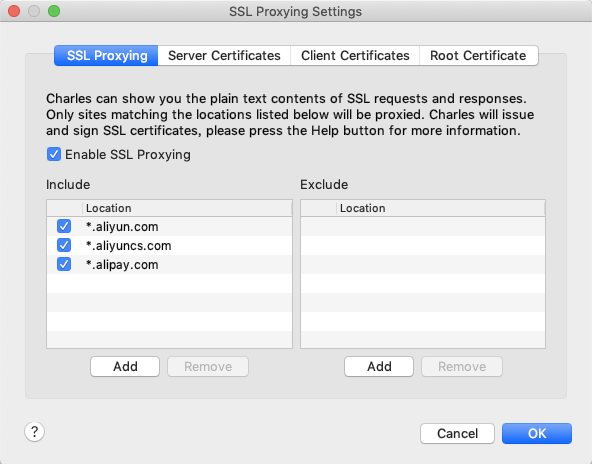Close the SSL Proxying Settings window
Screen dimensions: 592x464
(14, 11)
